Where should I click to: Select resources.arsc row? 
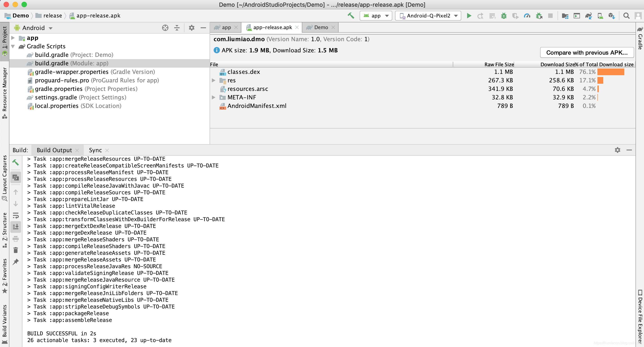coord(423,89)
